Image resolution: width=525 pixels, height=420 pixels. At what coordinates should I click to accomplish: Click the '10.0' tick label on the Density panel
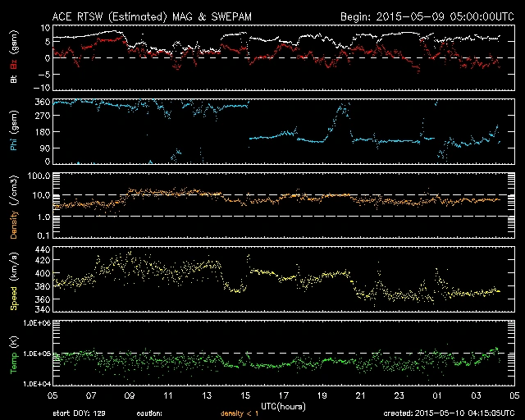(41, 195)
